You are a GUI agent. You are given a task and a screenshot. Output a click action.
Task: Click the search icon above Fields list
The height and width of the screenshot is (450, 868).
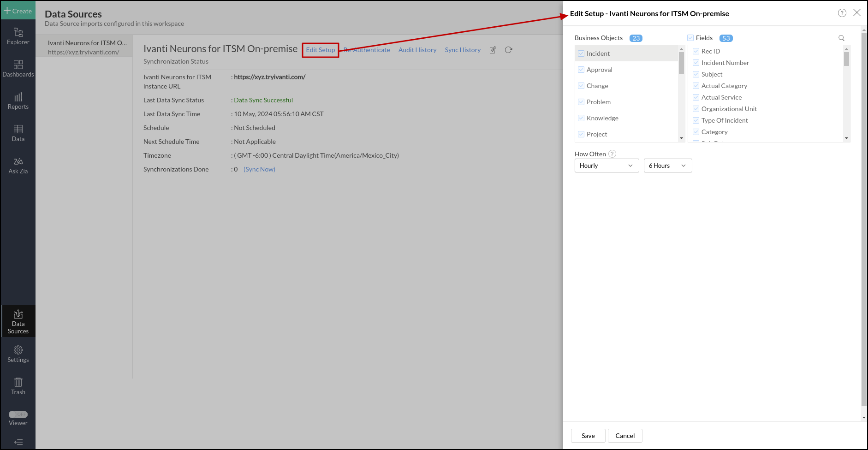point(841,38)
